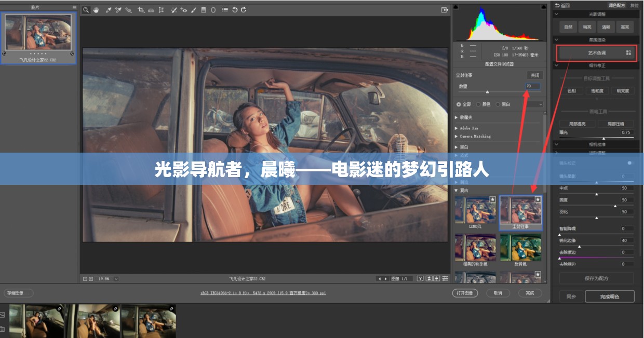Collapse the 复古 profile group
The width and height of the screenshot is (644, 338).
coord(457,190)
